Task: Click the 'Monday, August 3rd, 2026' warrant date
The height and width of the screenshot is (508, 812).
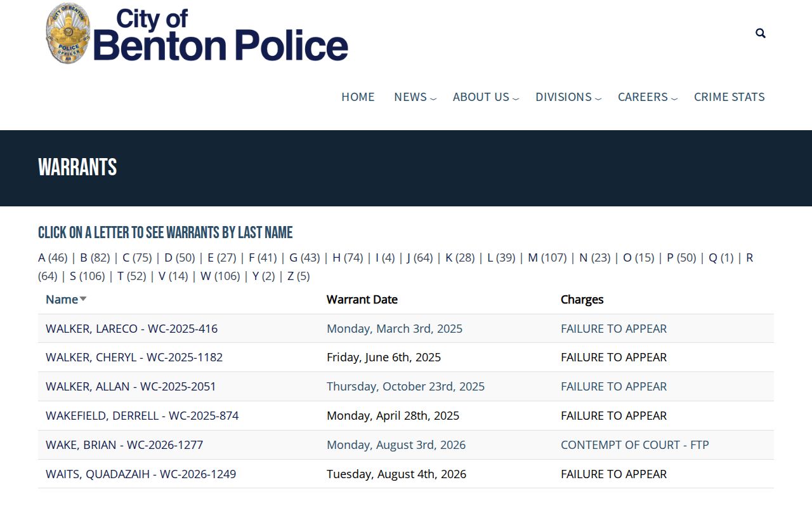Action: tap(396, 445)
